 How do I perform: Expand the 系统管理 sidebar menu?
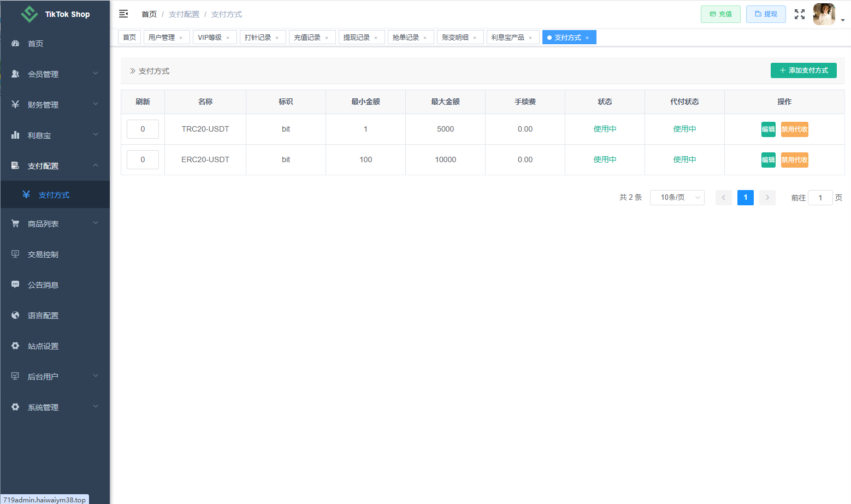[55, 407]
